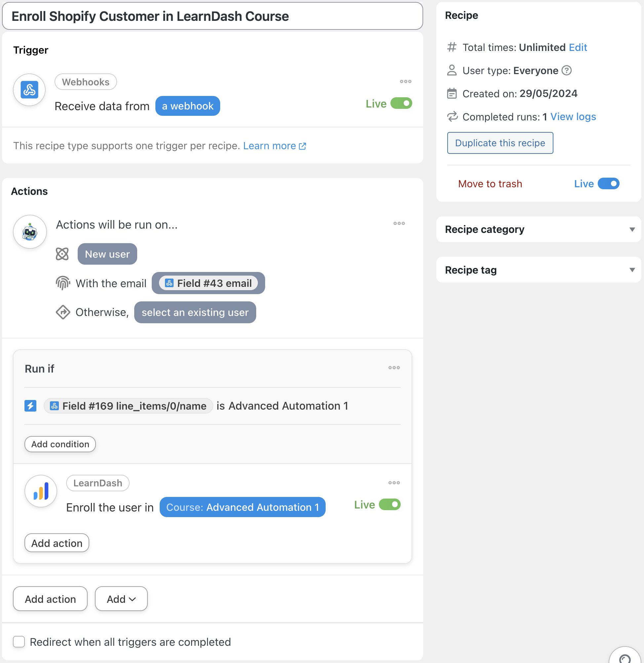
Task: Click the Automator robot avatar icon
Action: pyautogui.click(x=30, y=232)
